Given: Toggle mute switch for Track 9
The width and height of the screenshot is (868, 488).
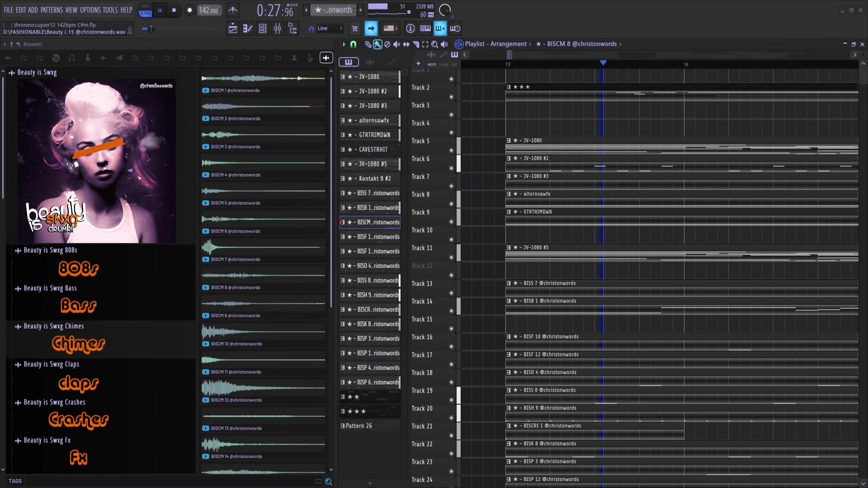Looking at the screenshot, I should click(451, 222).
